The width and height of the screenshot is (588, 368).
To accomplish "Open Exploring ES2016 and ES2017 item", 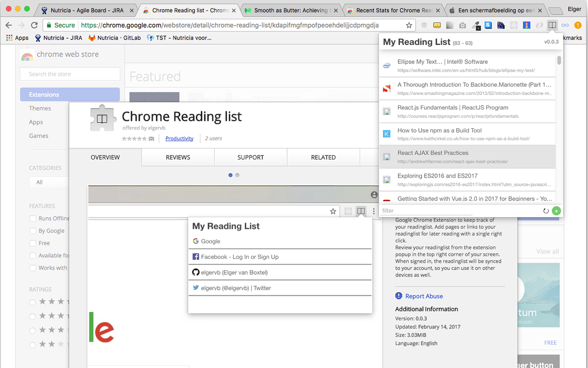I will (x=467, y=180).
